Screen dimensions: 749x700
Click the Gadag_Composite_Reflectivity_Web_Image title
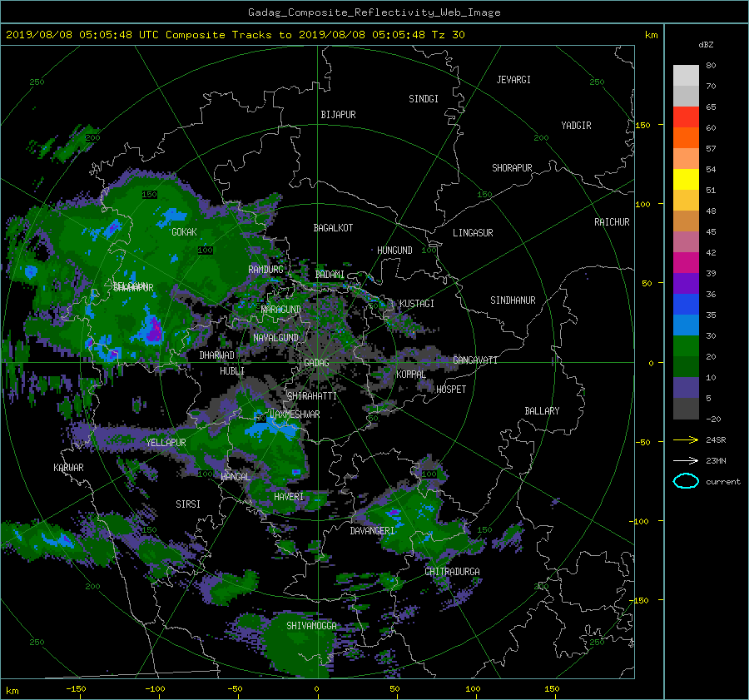[374, 12]
